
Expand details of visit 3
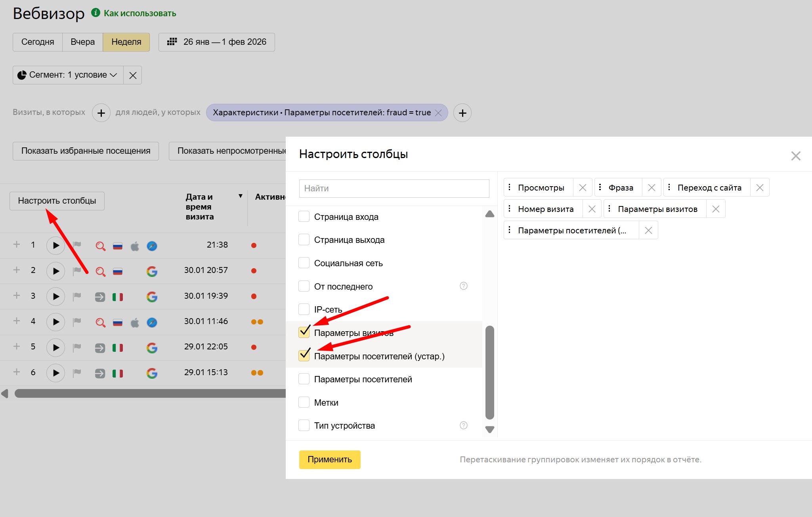tap(17, 296)
